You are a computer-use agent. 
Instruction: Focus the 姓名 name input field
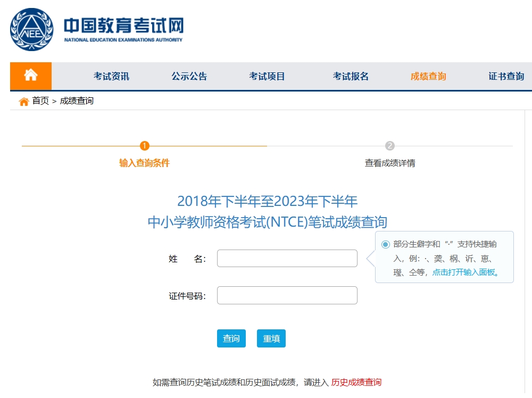[287, 259]
